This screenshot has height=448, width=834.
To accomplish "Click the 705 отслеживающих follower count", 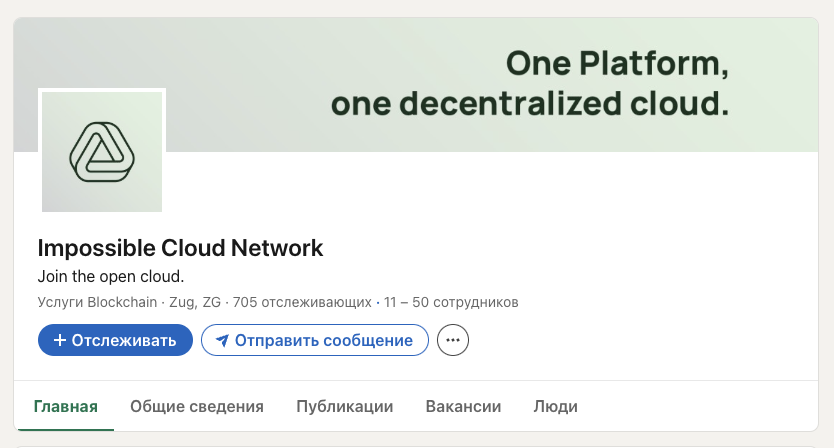I will (x=302, y=302).
